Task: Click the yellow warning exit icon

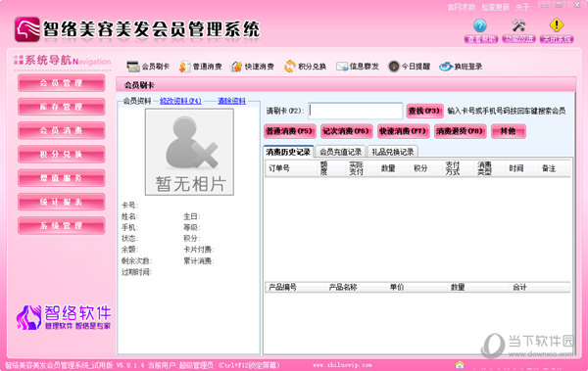Action: click(557, 25)
